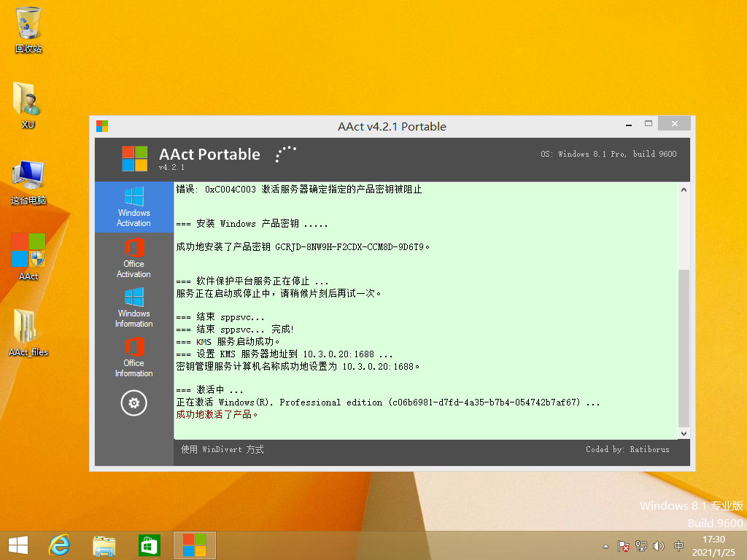Open File Explorer from the taskbar
The width and height of the screenshot is (747, 560).
click(104, 545)
